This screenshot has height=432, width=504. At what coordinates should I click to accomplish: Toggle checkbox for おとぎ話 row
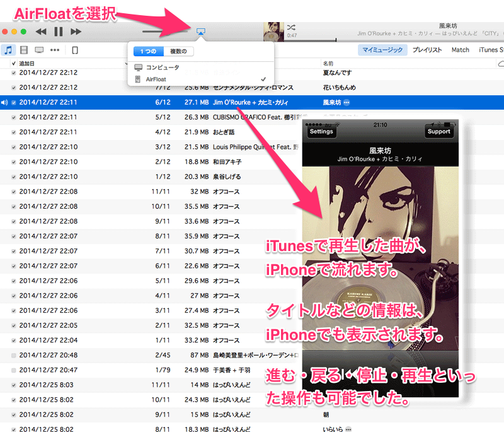[x=13, y=132]
